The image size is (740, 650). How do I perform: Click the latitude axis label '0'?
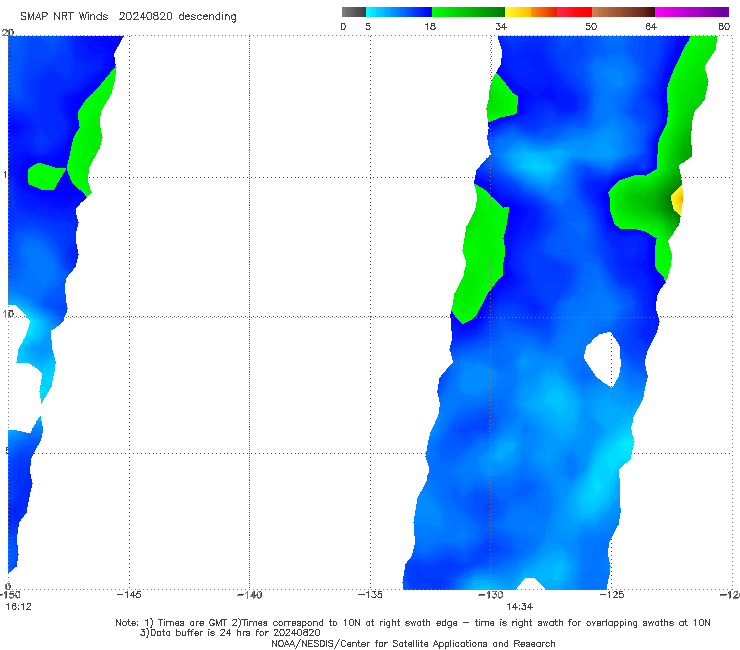pyautogui.click(x=8, y=586)
